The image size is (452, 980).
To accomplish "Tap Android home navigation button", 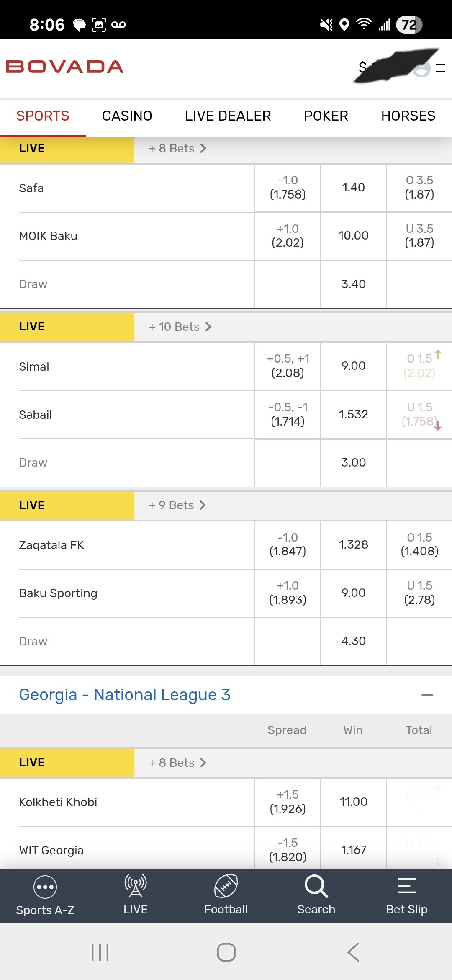I will point(226,952).
